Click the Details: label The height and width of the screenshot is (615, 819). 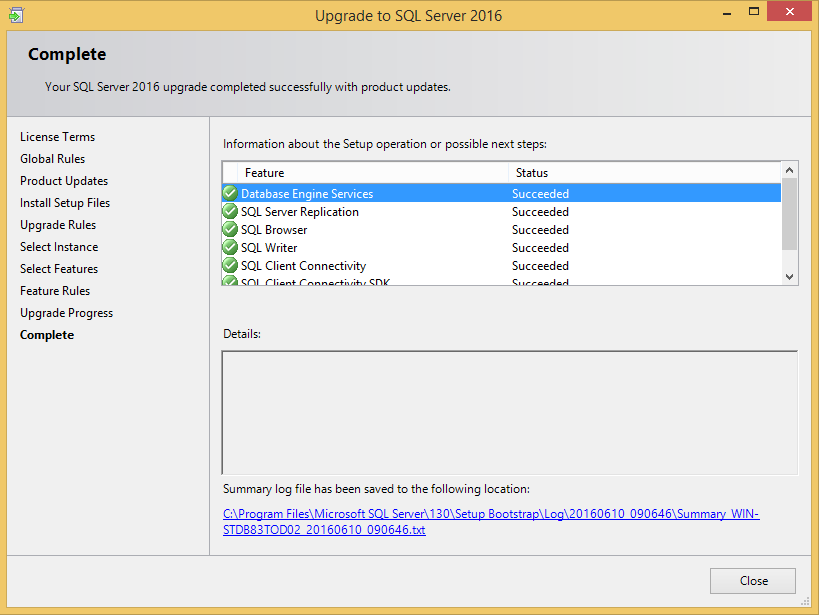pyautogui.click(x=242, y=334)
